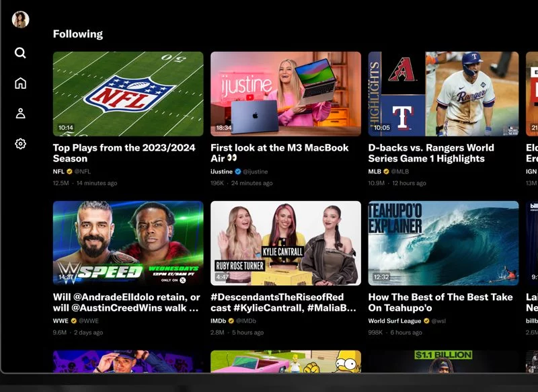The image size is (538, 392).
Task: Click the user avatar at top left
Action: click(20, 19)
